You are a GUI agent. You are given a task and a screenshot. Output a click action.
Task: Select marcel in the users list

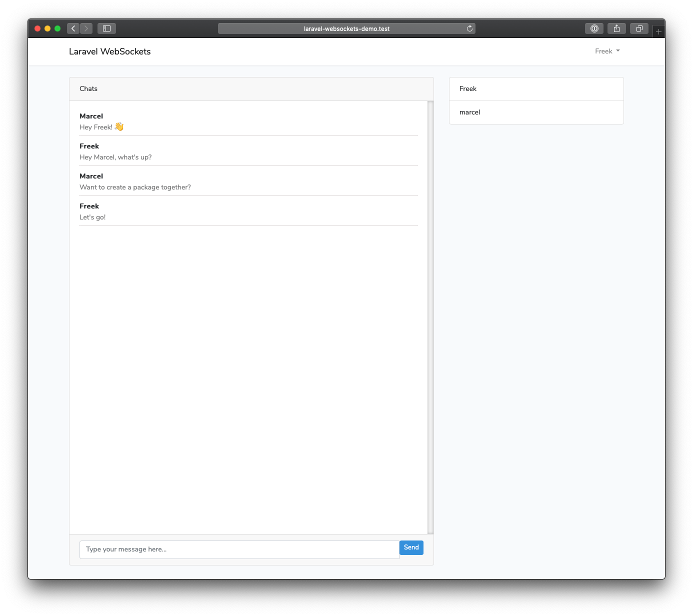(536, 112)
